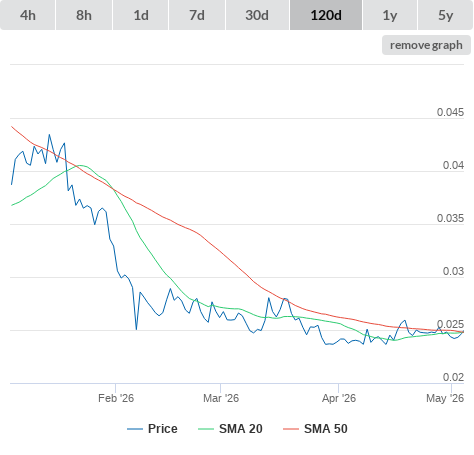The height and width of the screenshot is (455, 474).
Task: Click the blue Price legend line marker
Action: (x=135, y=429)
